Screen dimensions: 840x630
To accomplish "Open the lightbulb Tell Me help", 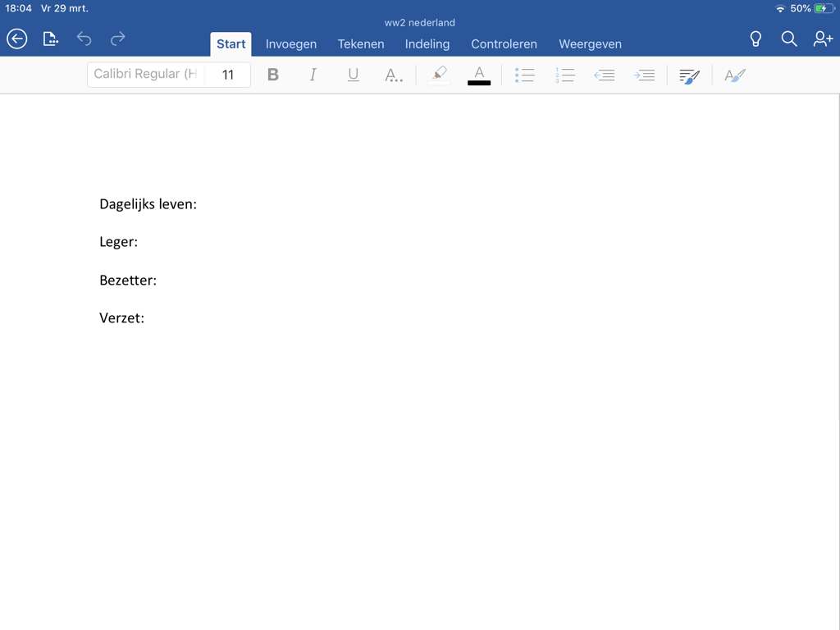I will (x=756, y=39).
